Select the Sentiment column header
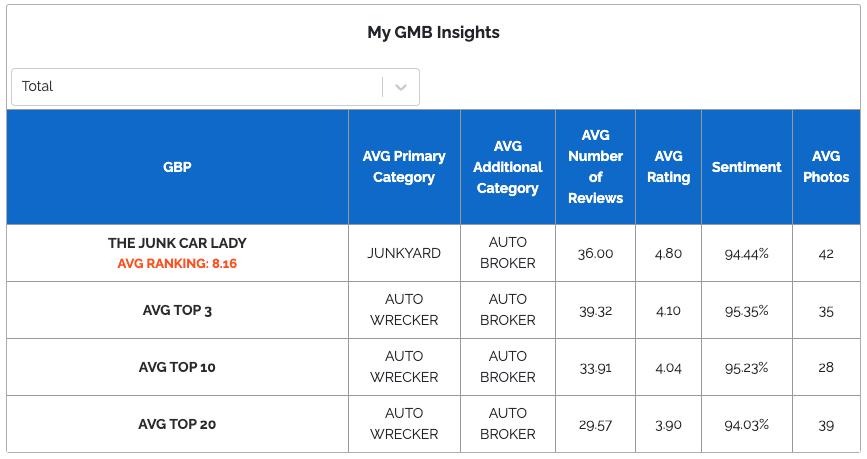This screenshot has width=867, height=459. coord(746,167)
